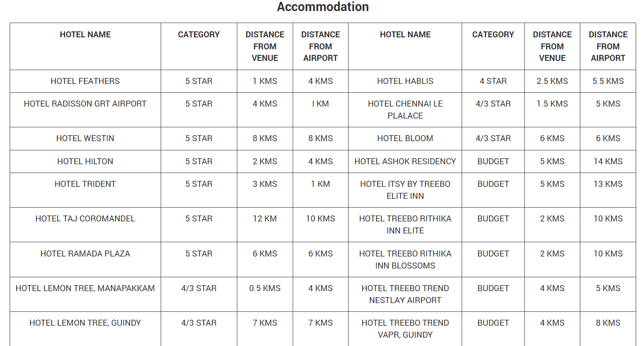Screen dimensions: 644x346
Task: Select the HOTEL FEATHERS cell
Action: click(x=85, y=81)
